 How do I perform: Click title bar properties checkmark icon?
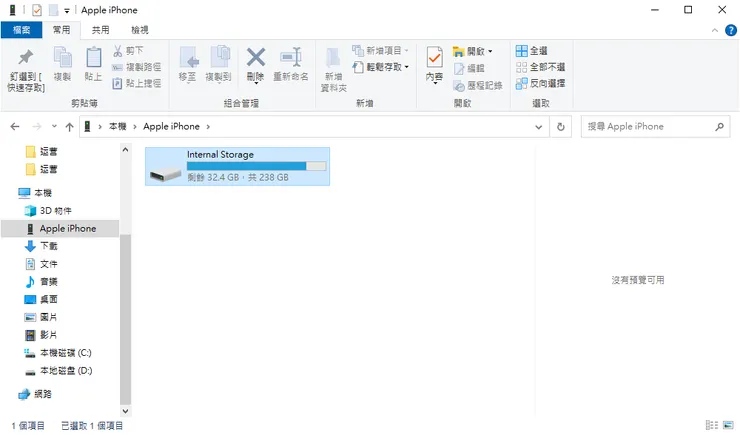pos(37,10)
